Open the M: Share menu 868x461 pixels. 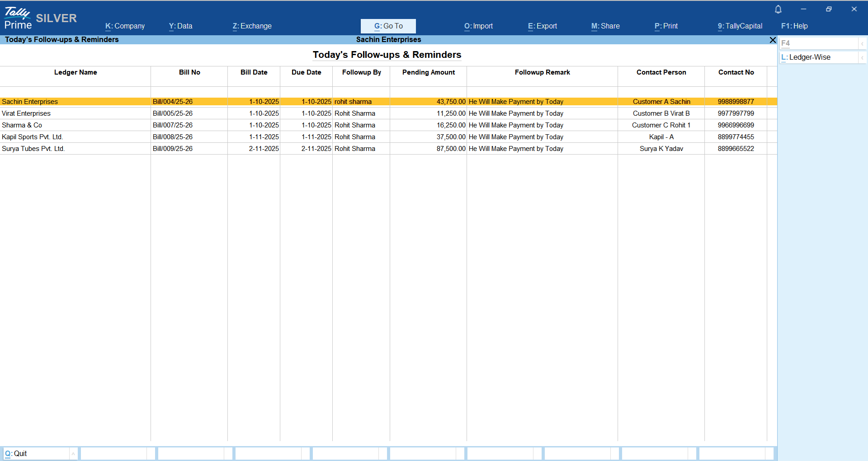[605, 26]
